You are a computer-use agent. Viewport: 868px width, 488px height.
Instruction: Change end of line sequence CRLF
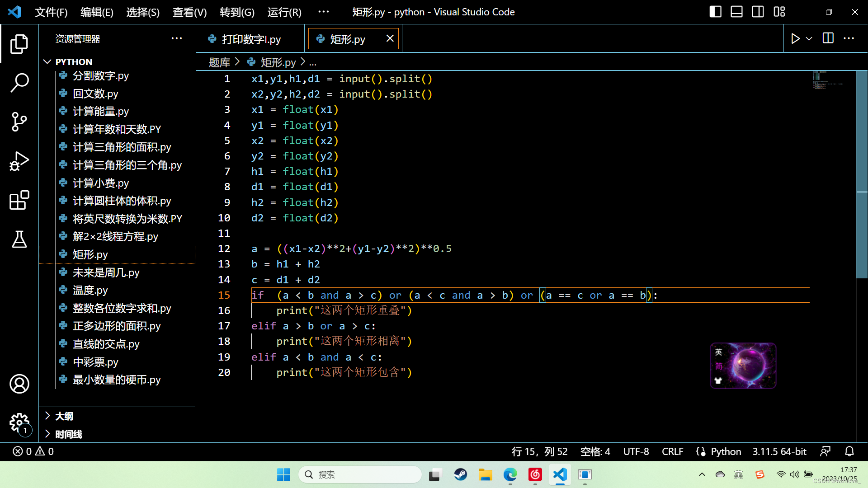(x=672, y=451)
